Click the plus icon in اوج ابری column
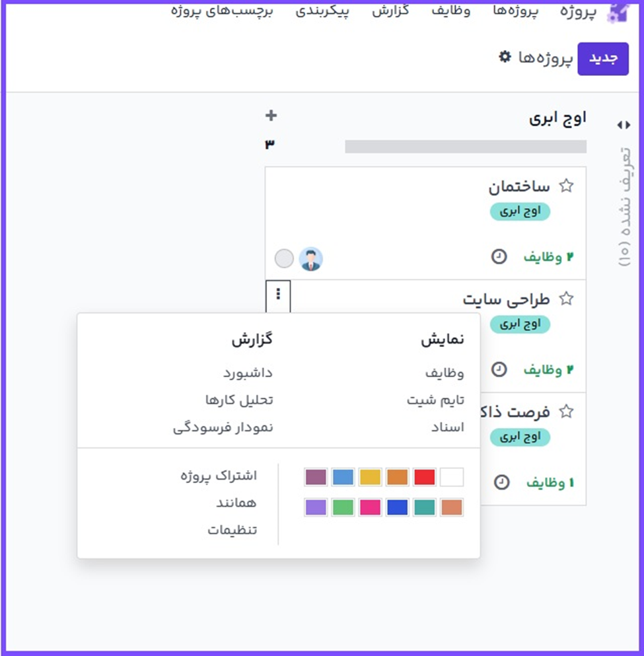644x656 pixels. pos(271,116)
